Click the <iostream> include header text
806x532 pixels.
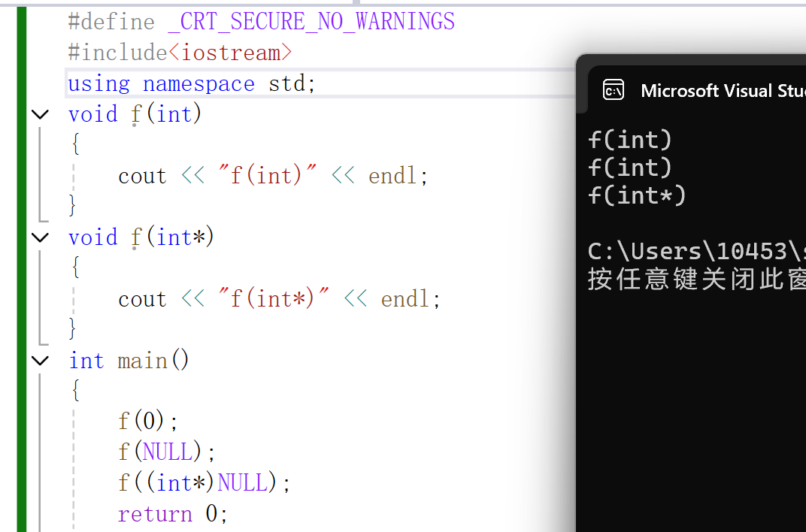coord(230,53)
